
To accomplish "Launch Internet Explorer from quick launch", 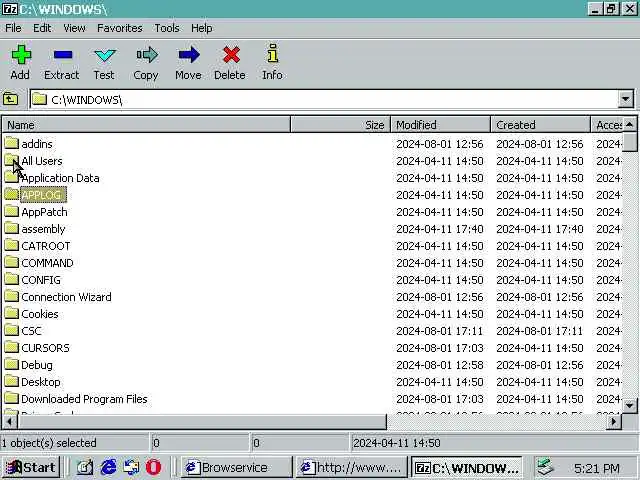I will (x=108, y=467).
